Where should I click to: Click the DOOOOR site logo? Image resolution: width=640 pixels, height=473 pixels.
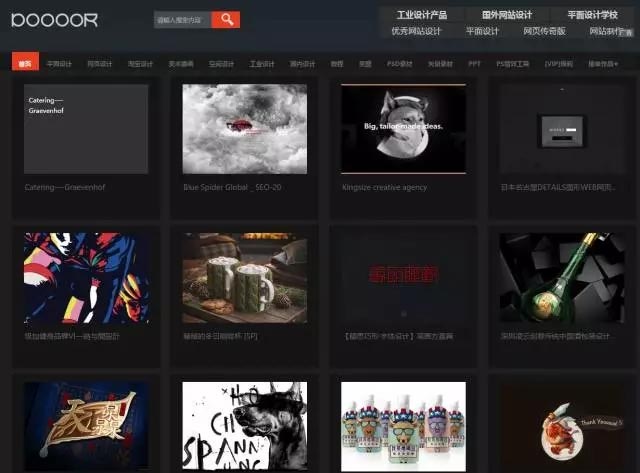54,19
